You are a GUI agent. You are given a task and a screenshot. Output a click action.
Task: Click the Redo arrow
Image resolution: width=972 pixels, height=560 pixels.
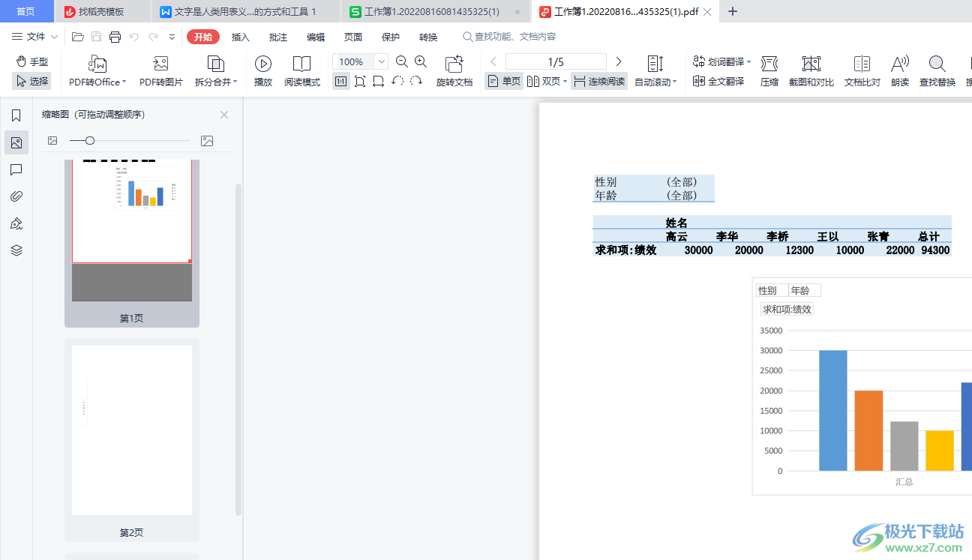(x=153, y=37)
